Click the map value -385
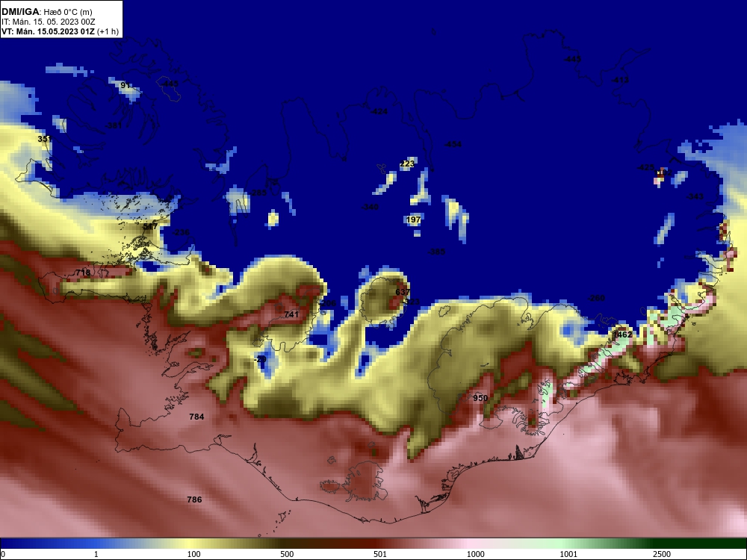 coord(436,252)
